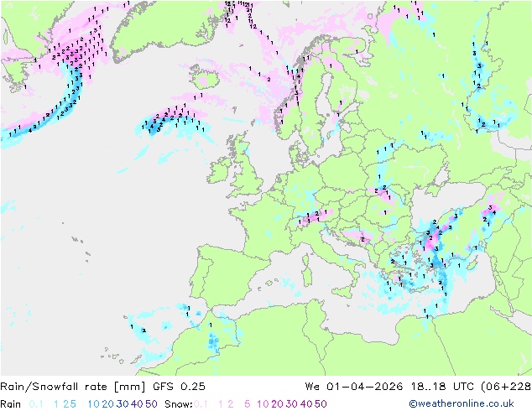Pick the 1 value in Snow legend
The width and height of the screenshot is (532, 411).
(x=221, y=404)
